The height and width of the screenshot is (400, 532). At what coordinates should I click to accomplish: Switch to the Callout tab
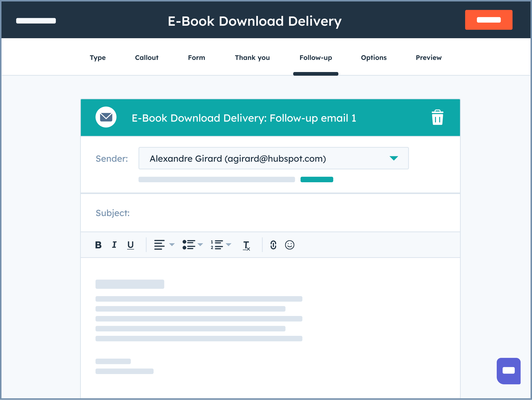pyautogui.click(x=147, y=58)
